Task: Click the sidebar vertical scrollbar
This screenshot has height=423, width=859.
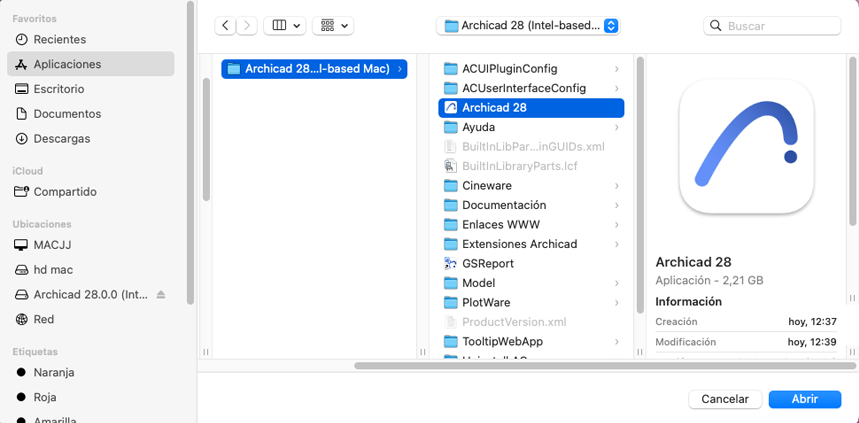Action: coord(190,152)
